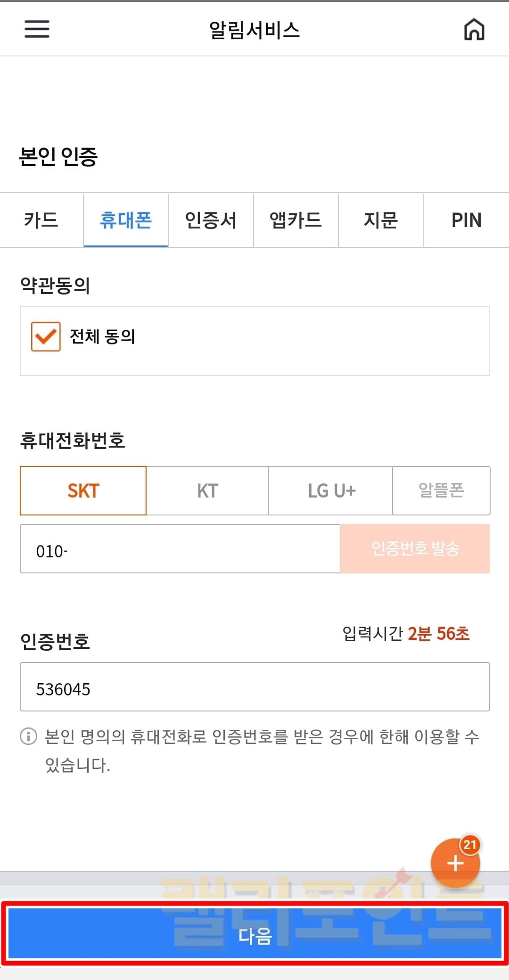This screenshot has height=980, width=509.
Task: Select the 휴대폰 tab
Action: [126, 220]
